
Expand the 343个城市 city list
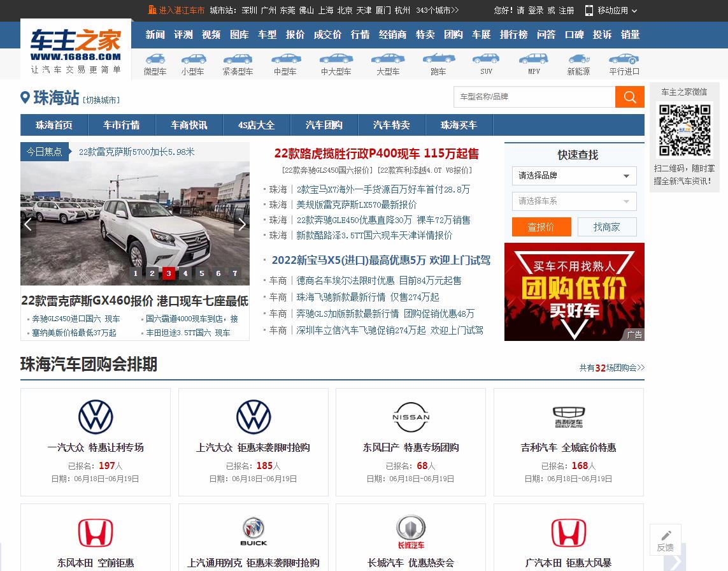click(x=437, y=10)
